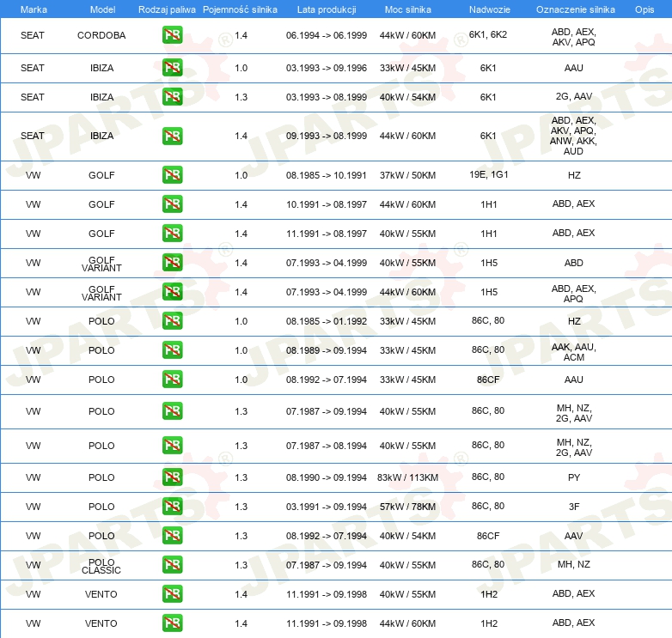Click the date range 09.1993 -> 08.1999
Screen dimensions: 672x638
point(327,136)
